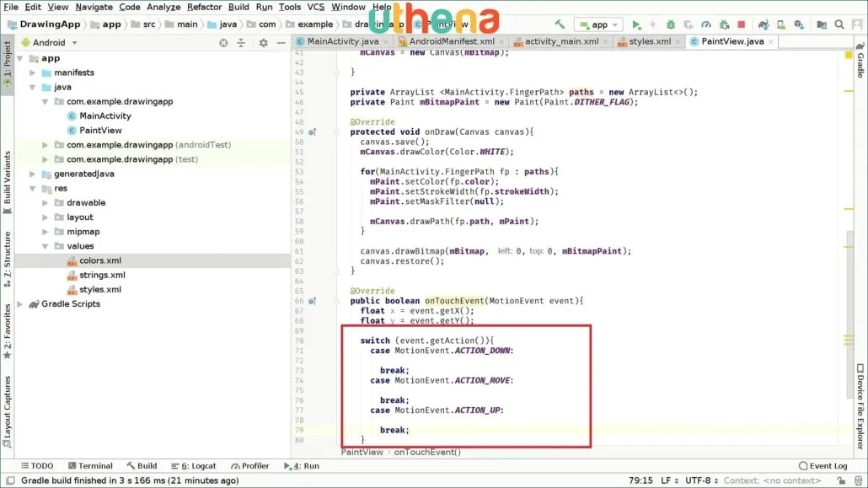The width and height of the screenshot is (868, 488).
Task: Hide the Project panel with minus icon
Action: click(x=281, y=43)
